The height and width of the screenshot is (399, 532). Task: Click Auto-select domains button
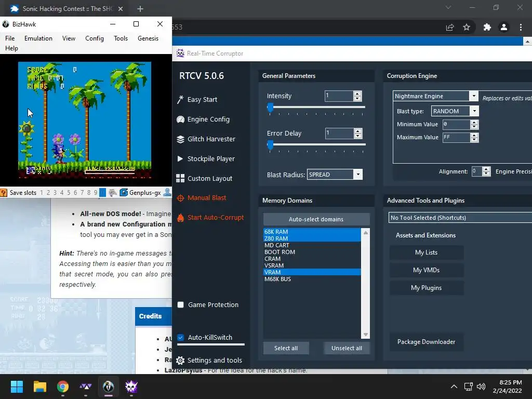(316, 219)
